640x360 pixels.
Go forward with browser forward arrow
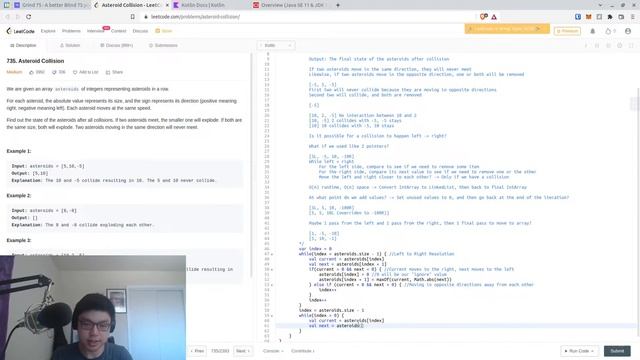point(18,17)
